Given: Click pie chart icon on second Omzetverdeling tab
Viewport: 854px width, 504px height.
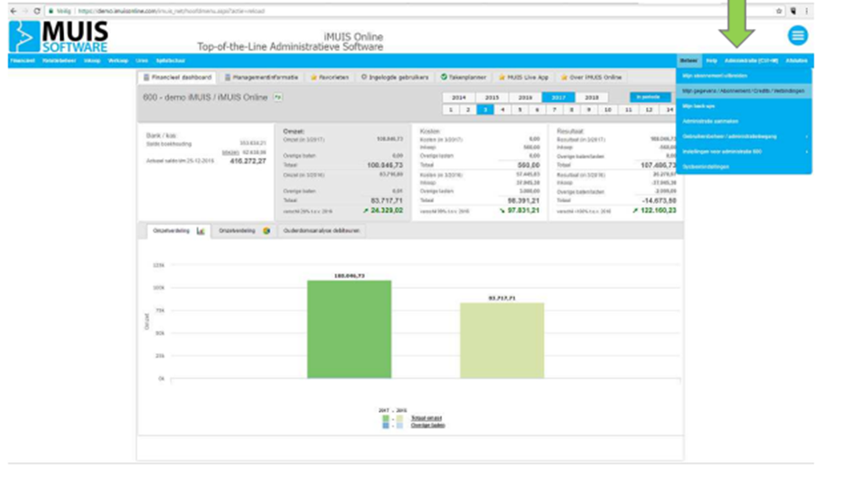Looking at the screenshot, I should point(267,230).
